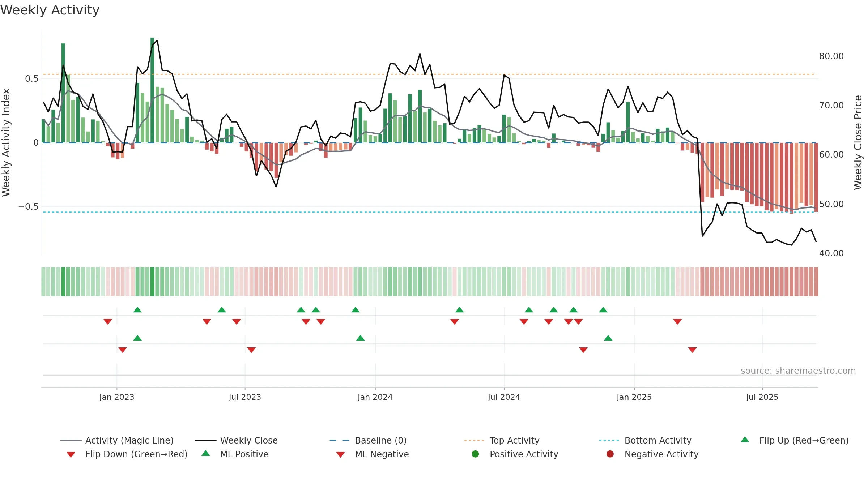868x488 pixels.
Task: Click the Weekly Activity chart title
Action: [x=50, y=10]
